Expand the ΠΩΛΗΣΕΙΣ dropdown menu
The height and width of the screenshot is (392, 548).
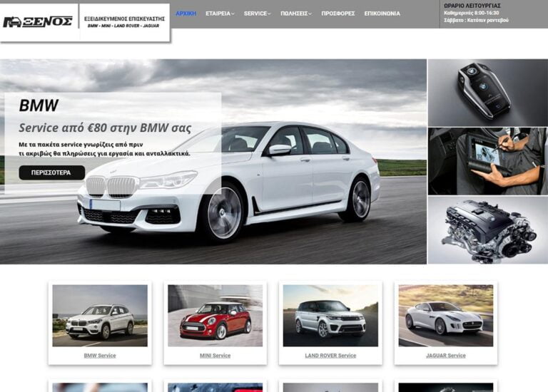coord(296,14)
